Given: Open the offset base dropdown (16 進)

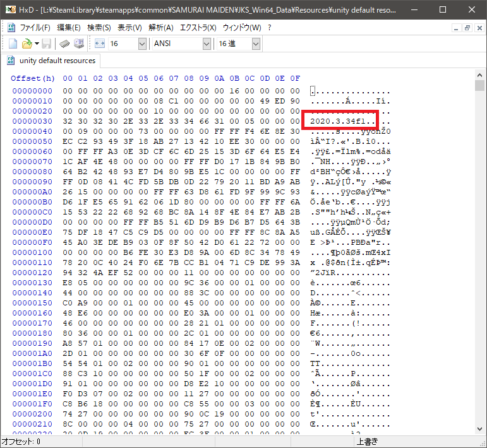Looking at the screenshot, I should pyautogui.click(x=256, y=44).
